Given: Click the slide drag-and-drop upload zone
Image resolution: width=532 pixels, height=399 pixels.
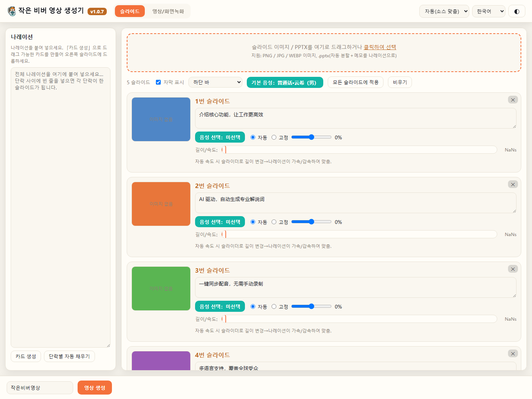Looking at the screenshot, I should (x=324, y=52).
